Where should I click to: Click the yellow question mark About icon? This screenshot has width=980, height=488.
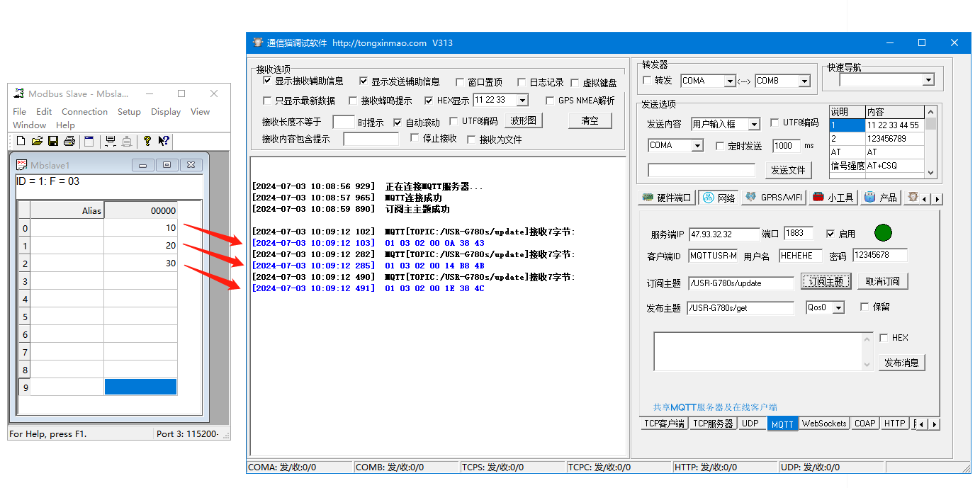(x=147, y=142)
